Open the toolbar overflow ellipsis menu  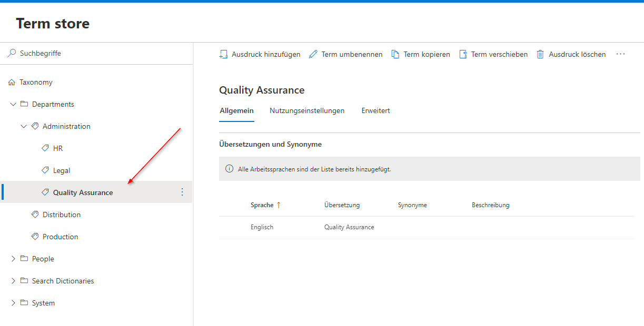(620, 54)
